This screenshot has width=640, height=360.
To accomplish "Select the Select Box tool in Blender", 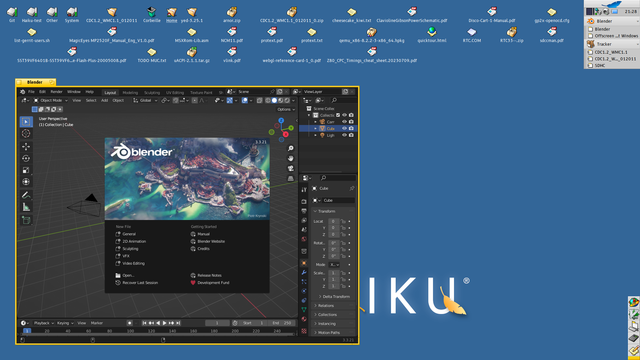I will 26,122.
